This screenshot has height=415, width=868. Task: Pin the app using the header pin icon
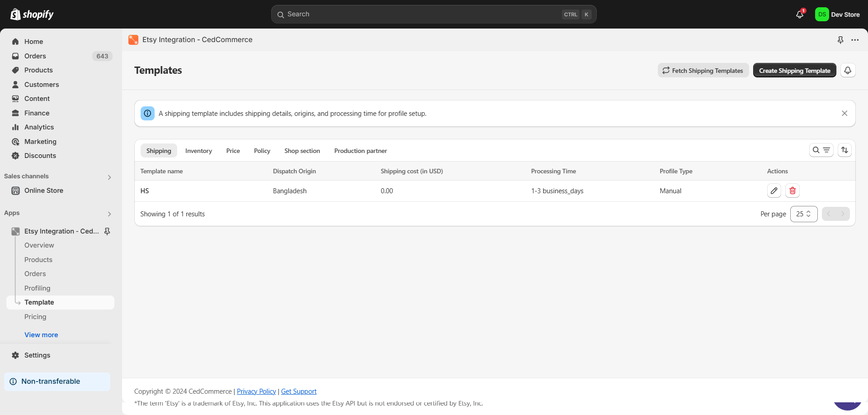coord(840,40)
